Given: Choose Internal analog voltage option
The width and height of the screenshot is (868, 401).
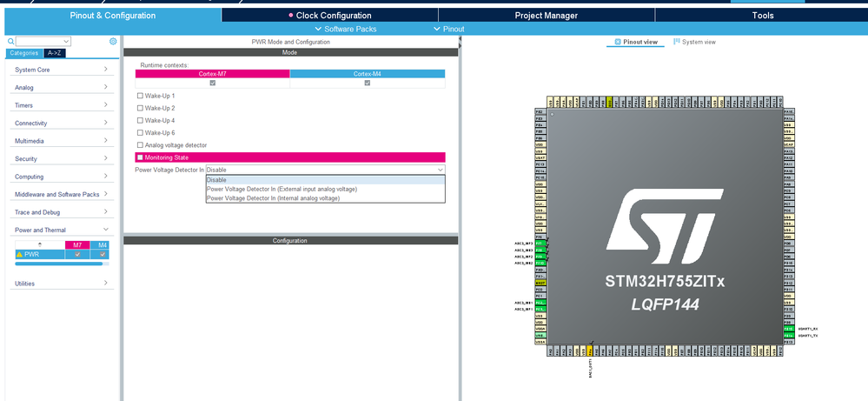Looking at the screenshot, I should point(325,197).
